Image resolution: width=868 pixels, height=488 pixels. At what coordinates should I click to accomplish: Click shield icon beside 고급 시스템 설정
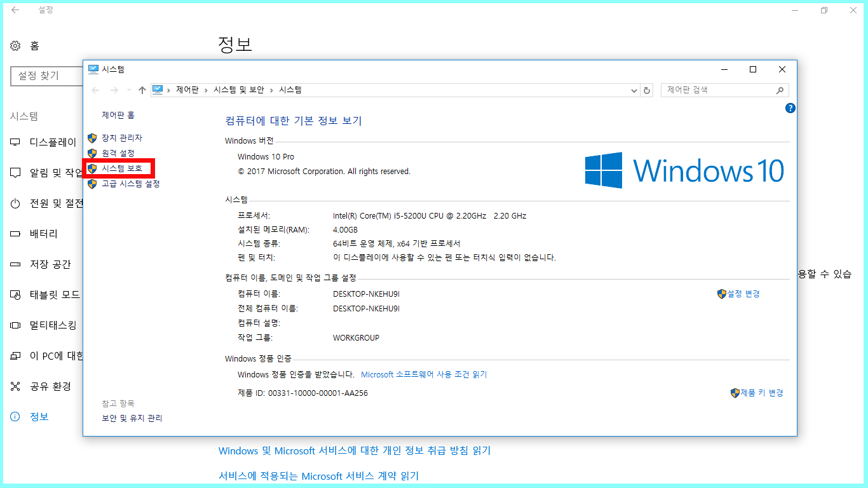(92, 184)
